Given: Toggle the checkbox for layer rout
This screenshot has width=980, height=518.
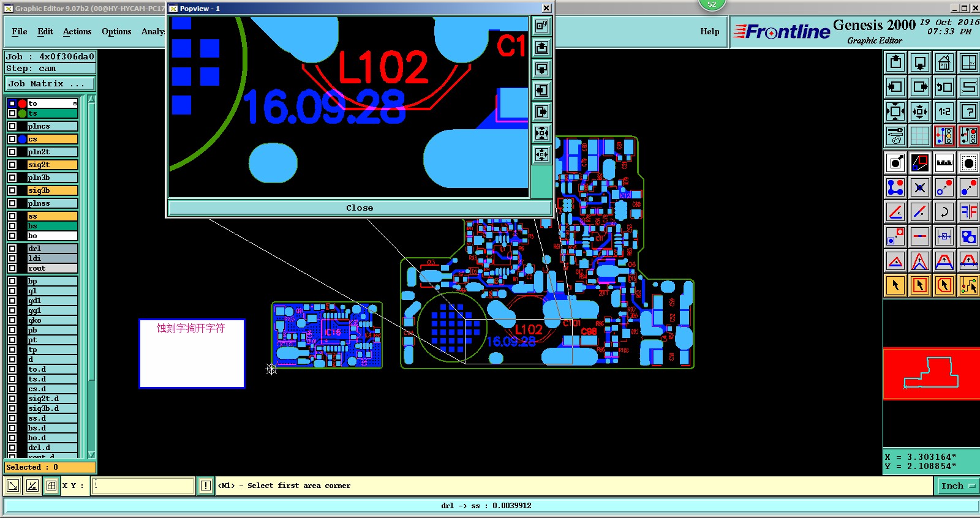Looking at the screenshot, I should (12, 268).
